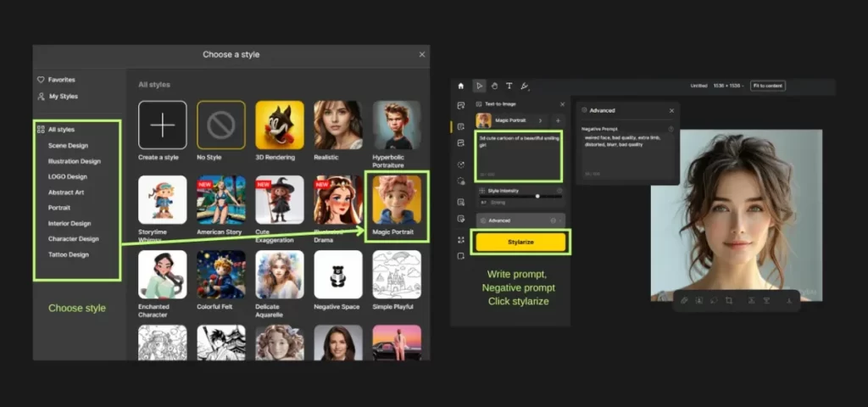
Task: Expand the Advanced settings row
Action: (520, 220)
